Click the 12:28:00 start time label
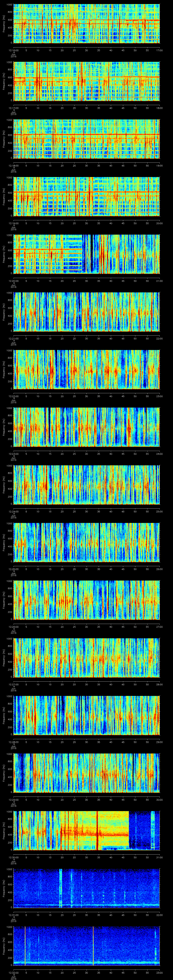The width and height of the screenshot is (173, 980). pyautogui.click(x=14, y=742)
